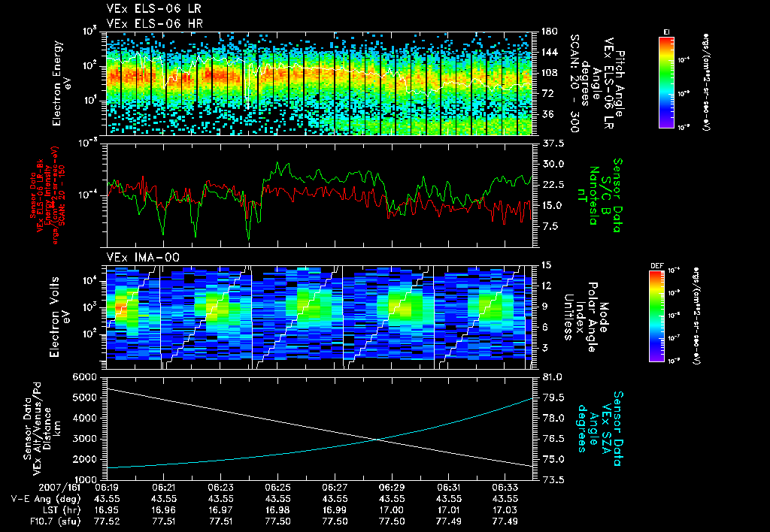Click the 3000 km distance tick label
The height and width of the screenshot is (532, 770).
[x=83, y=439]
